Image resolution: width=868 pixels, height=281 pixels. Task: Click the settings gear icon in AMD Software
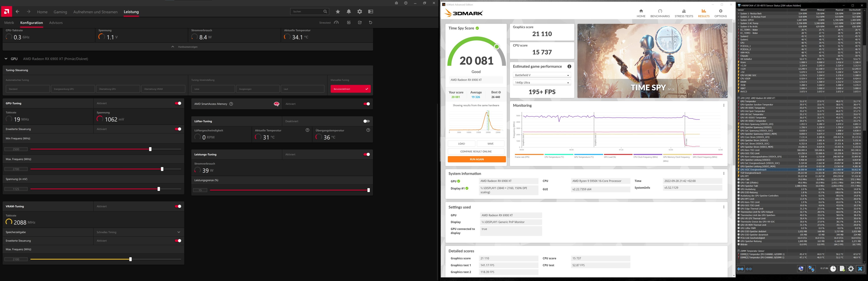(360, 12)
